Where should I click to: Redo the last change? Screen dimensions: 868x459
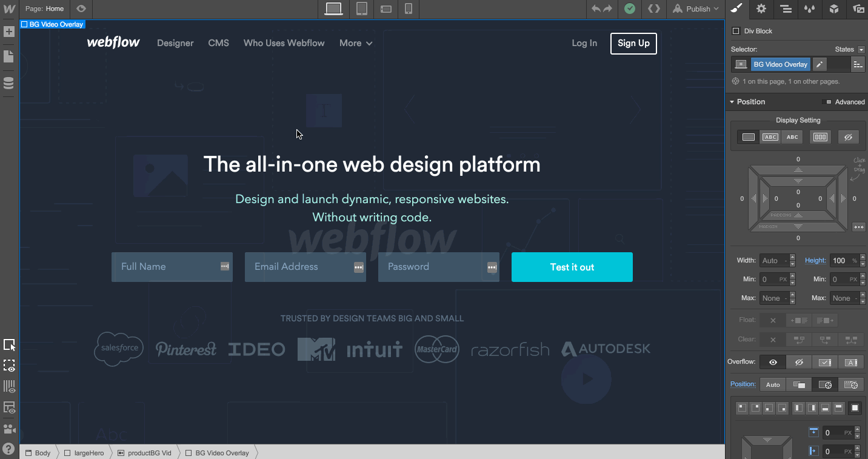pos(607,8)
